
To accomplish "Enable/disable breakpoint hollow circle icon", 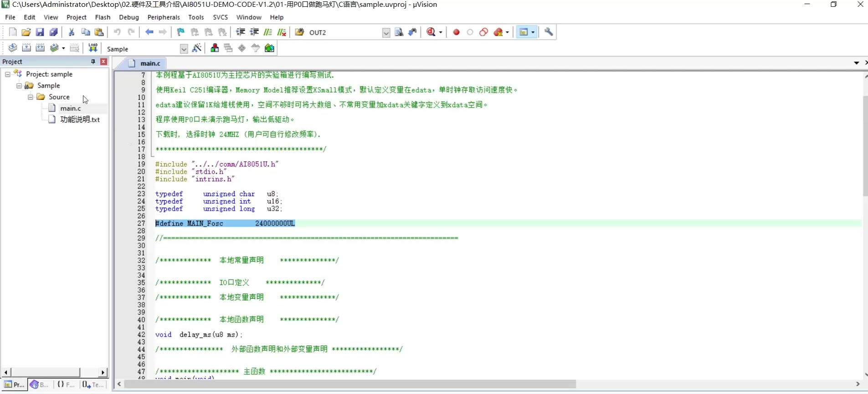I will 470,32.
